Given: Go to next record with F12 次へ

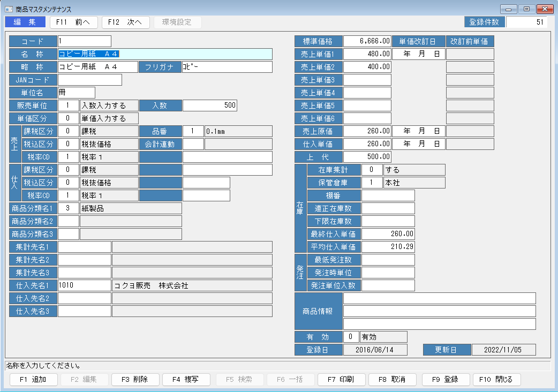Looking at the screenshot, I should pos(125,22).
